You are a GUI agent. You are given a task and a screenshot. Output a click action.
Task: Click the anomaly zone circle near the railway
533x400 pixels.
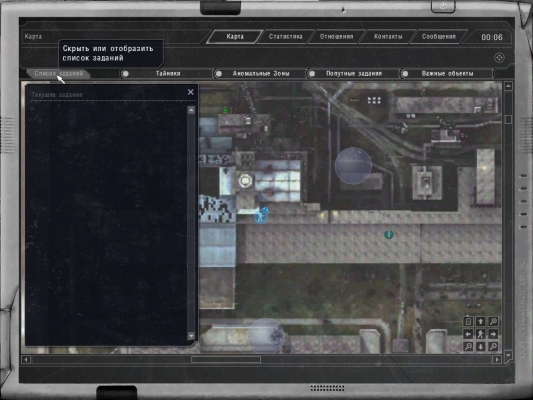353,166
